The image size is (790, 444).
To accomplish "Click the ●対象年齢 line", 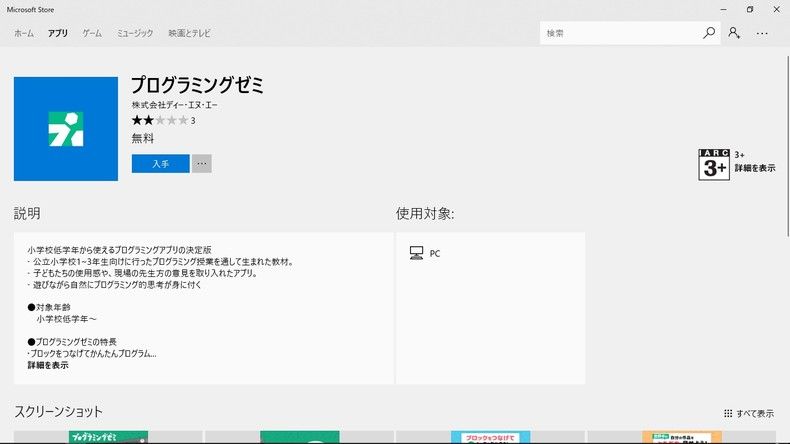I will [x=49, y=307].
